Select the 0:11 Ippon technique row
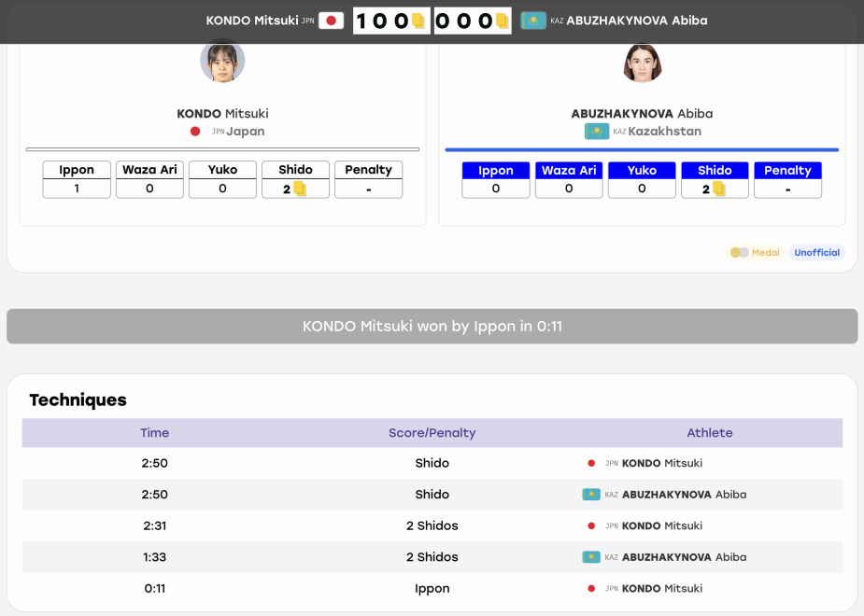The height and width of the screenshot is (616, 864). click(432, 589)
